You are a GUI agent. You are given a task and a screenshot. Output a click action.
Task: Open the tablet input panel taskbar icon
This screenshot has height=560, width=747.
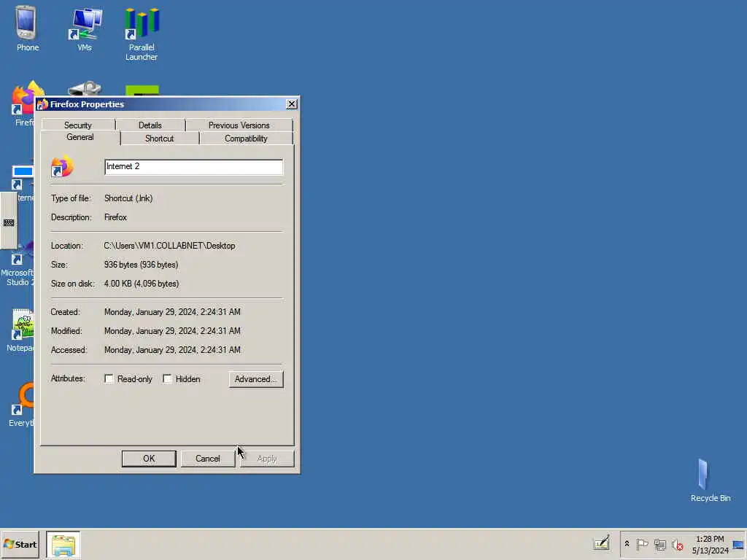[602, 543]
